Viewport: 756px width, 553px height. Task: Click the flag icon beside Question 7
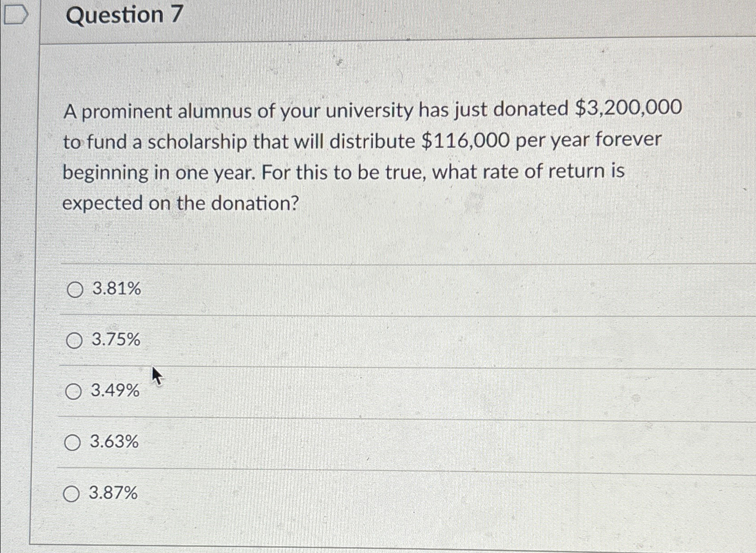tap(15, 16)
